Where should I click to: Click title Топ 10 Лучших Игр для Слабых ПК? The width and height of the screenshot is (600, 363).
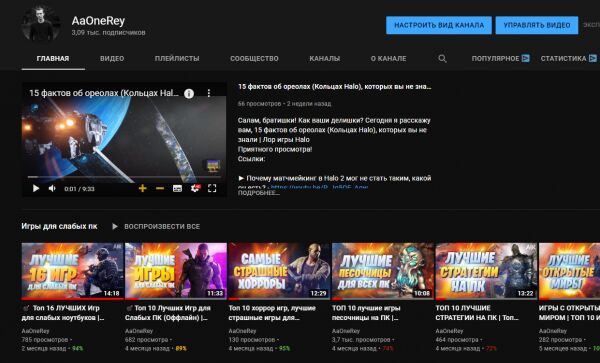click(x=168, y=313)
